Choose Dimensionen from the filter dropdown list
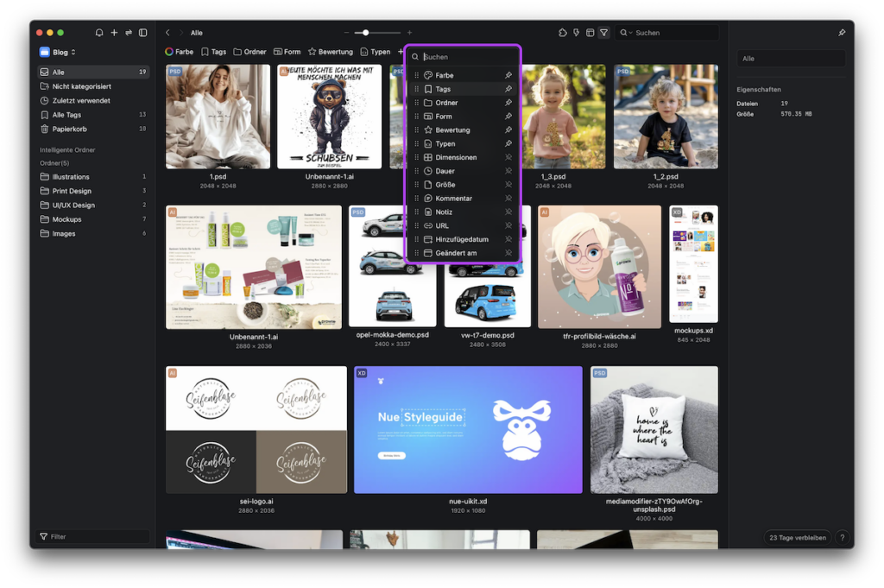Screen dimensions: 884x588 click(x=463, y=157)
